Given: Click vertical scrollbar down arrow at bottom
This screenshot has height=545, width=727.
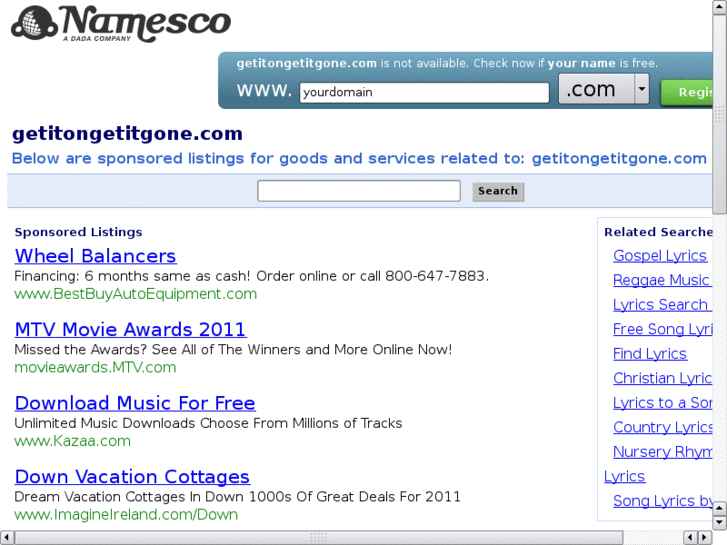Looking at the screenshot, I should (x=720, y=523).
